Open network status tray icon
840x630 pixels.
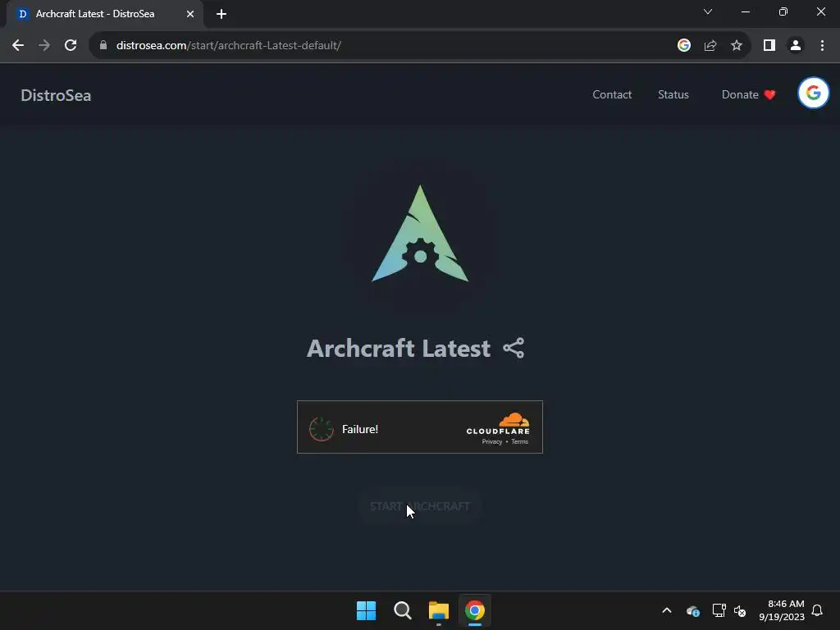(x=719, y=610)
